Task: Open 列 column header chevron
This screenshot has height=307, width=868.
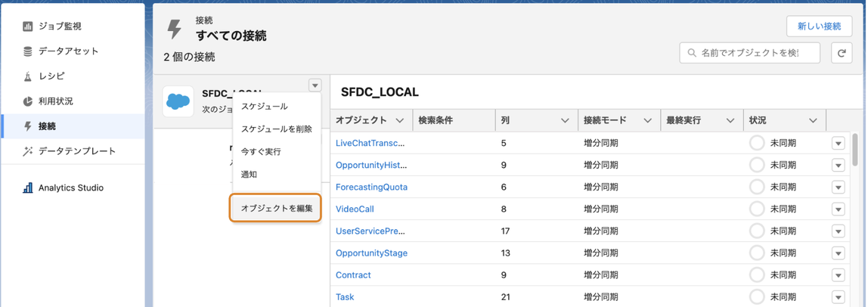Action: coord(565,120)
